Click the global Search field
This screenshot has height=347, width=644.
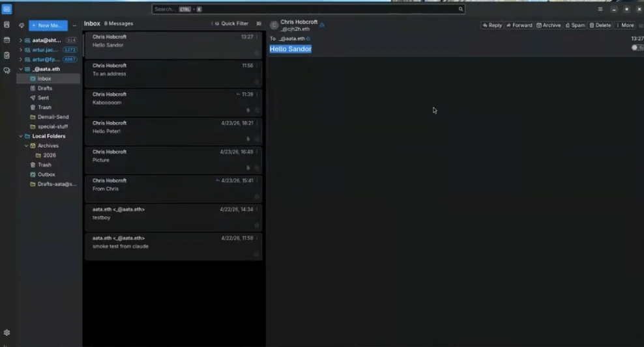click(308, 9)
